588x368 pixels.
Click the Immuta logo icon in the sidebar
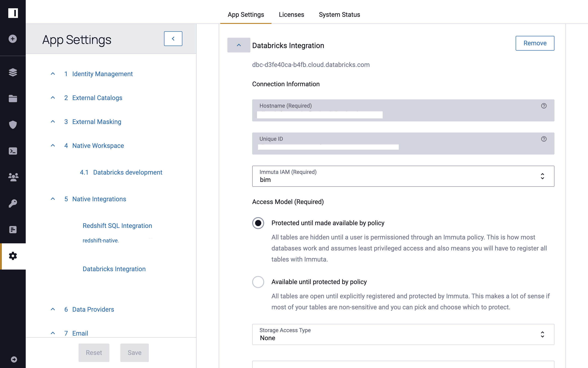pyautogui.click(x=13, y=13)
